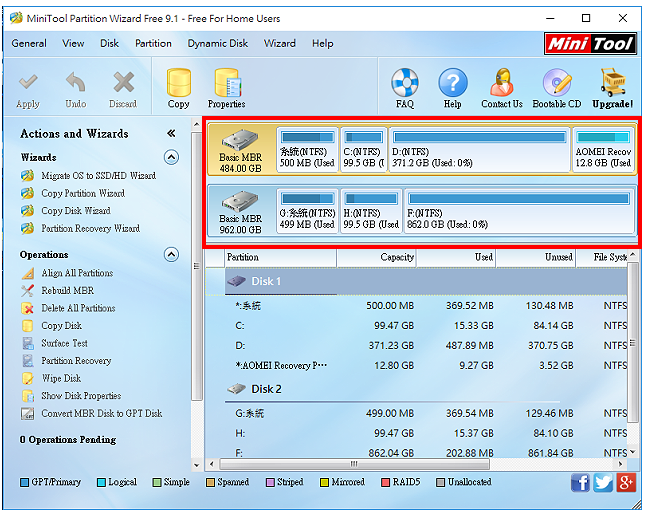Click the Copy cylinder icon
This screenshot has height=522, width=649.
(178, 82)
